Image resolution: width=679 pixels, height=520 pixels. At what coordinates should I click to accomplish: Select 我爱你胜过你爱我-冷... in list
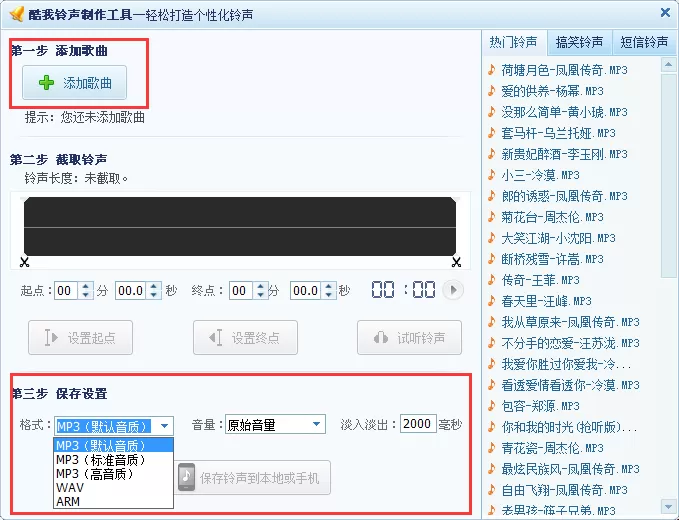[566, 364]
